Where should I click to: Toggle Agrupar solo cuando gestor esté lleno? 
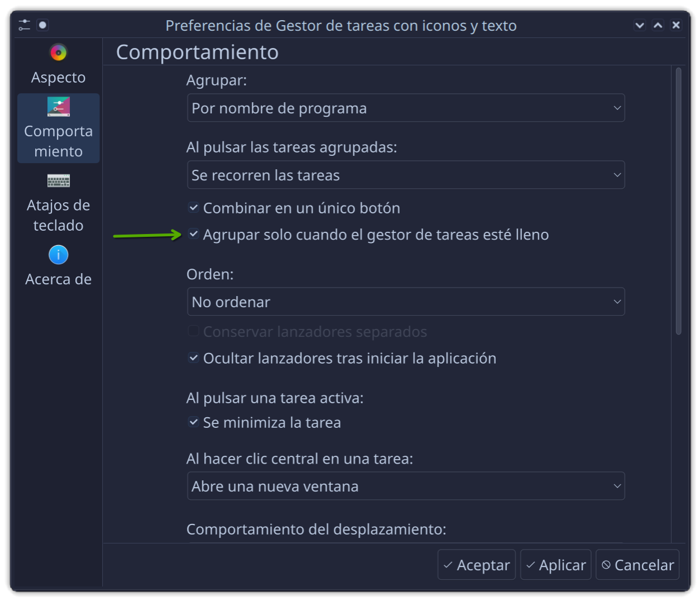click(194, 235)
